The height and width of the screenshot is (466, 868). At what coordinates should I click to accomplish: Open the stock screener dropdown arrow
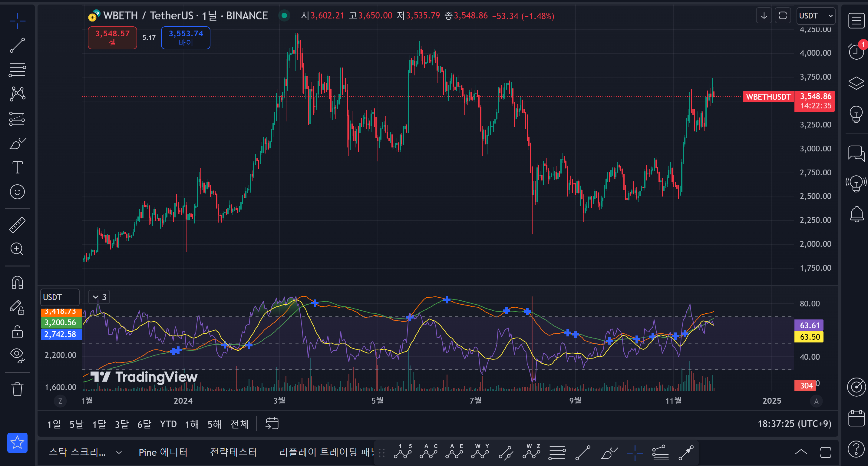pyautogui.click(x=119, y=452)
